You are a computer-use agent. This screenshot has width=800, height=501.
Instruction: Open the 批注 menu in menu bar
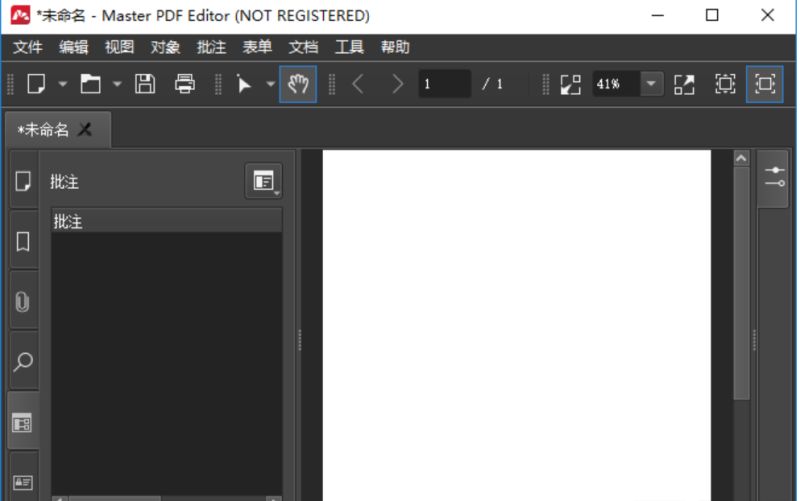(x=211, y=47)
